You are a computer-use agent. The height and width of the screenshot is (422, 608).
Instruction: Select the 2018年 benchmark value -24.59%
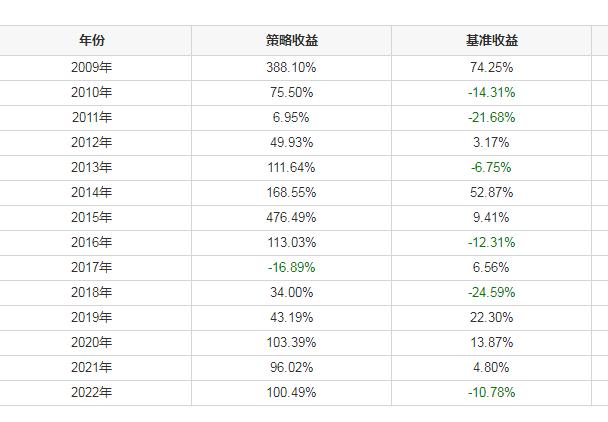[x=490, y=292]
